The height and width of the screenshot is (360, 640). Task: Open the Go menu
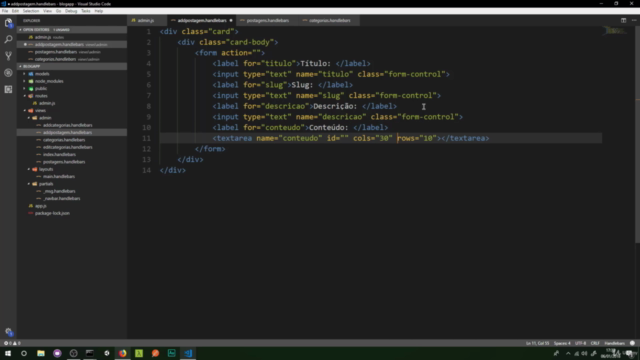pos(58,11)
